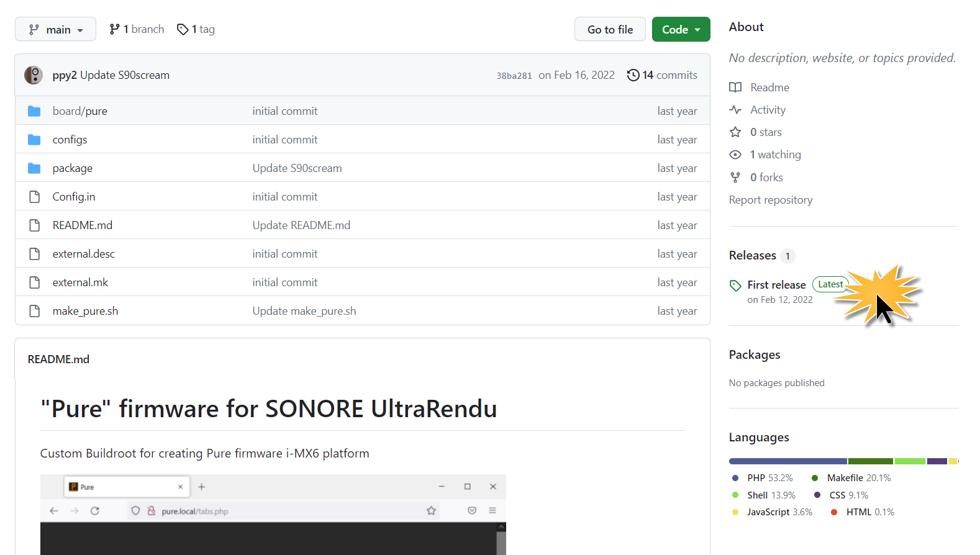Click the configs folder icon
980x555 pixels.
[x=34, y=140]
